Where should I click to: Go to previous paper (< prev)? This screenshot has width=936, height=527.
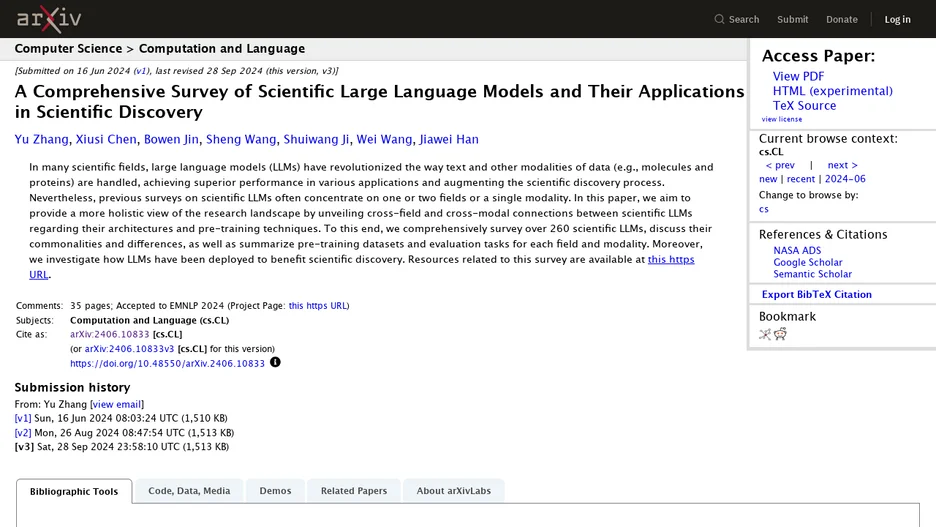click(780, 165)
